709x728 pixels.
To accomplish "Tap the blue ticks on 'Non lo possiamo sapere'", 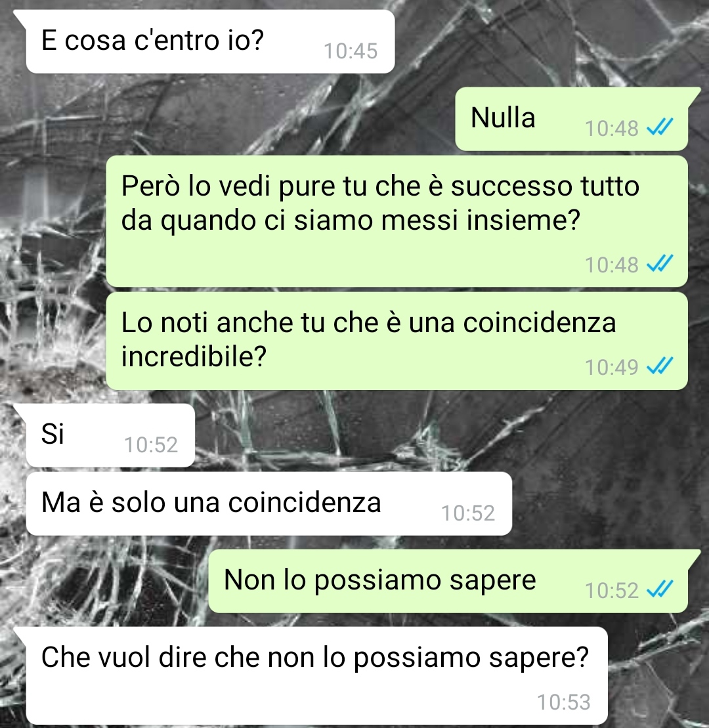I will (660, 589).
